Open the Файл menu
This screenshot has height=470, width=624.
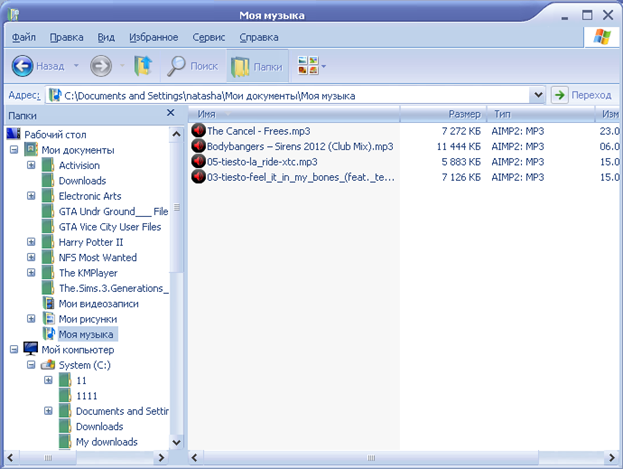[24, 37]
